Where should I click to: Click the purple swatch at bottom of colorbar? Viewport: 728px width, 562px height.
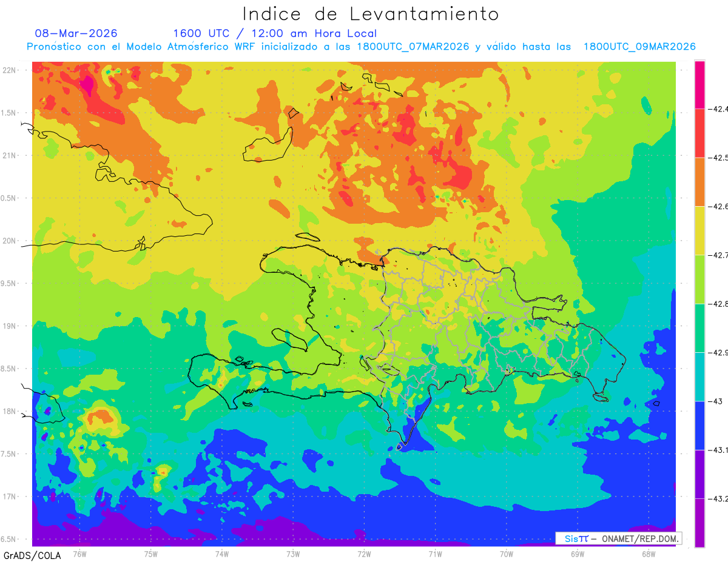pyautogui.click(x=699, y=523)
